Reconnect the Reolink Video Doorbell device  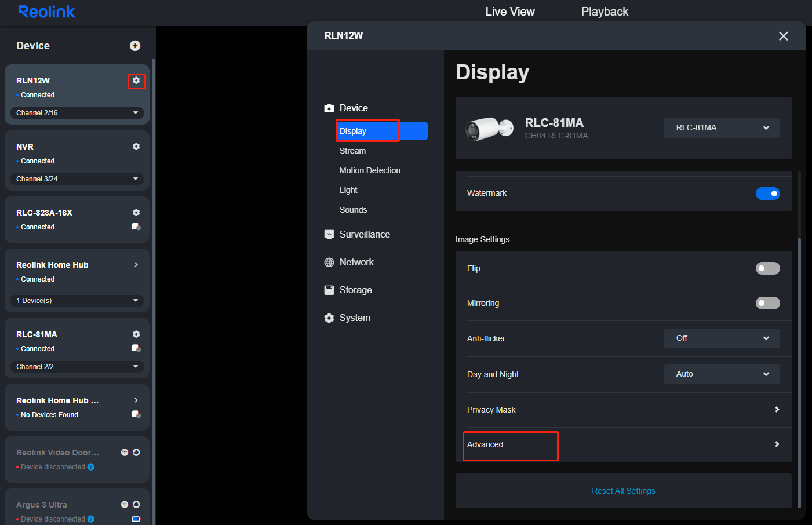coord(136,453)
